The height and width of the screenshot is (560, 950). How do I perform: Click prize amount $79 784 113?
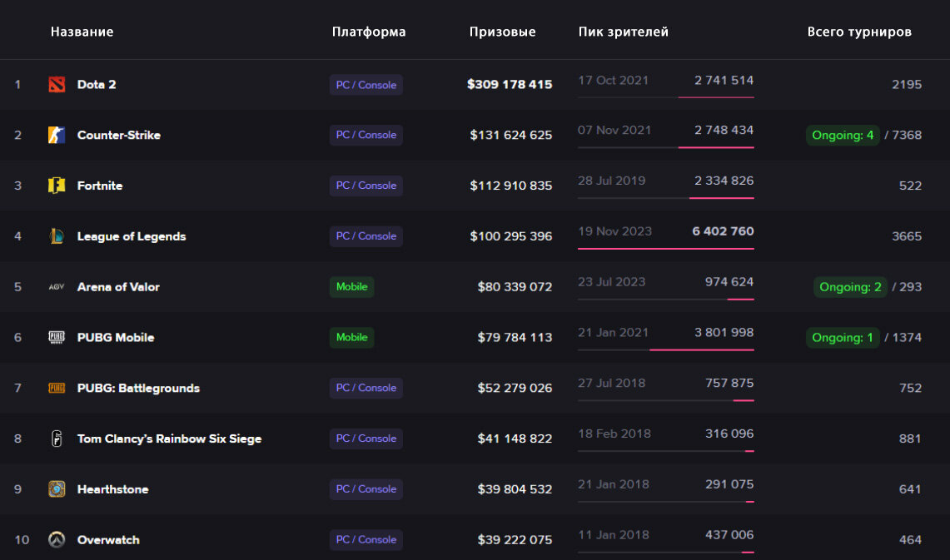515,337
